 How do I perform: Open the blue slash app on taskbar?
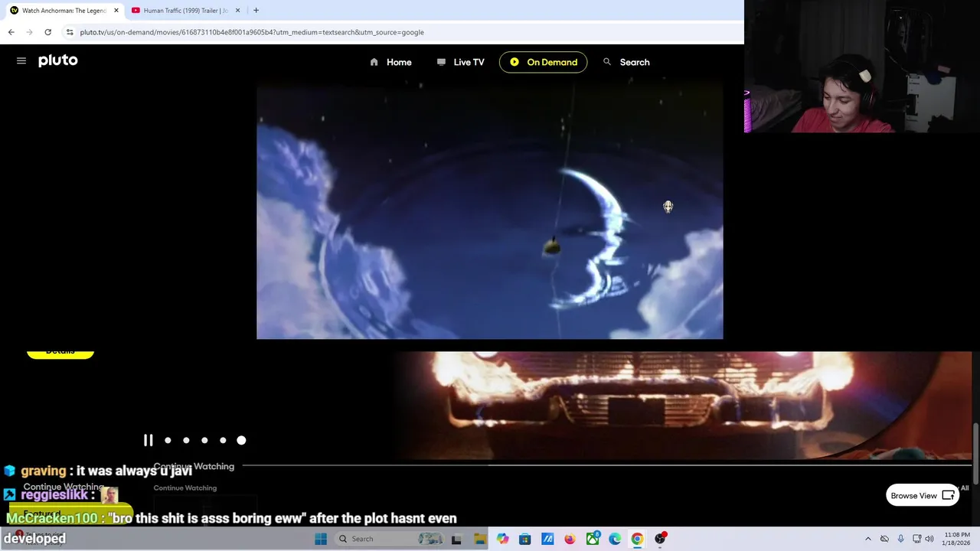click(547, 539)
